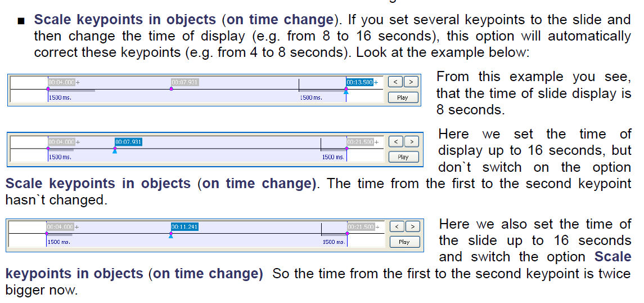Click the next arrow in the middle timeline
The image size is (644, 303).
point(412,141)
